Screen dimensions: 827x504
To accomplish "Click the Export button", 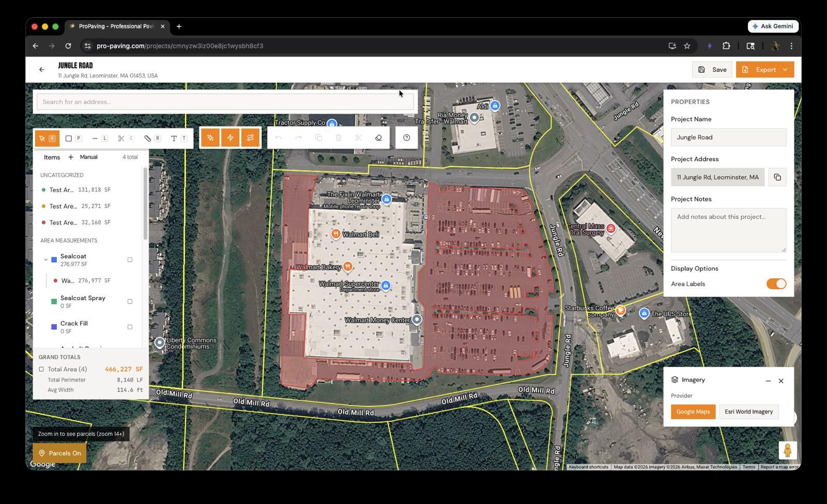I will 765,70.
